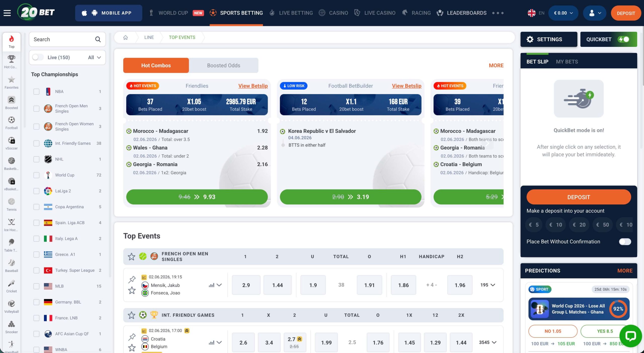
Task: Show more navigation items via three dots
Action: tap(498, 13)
